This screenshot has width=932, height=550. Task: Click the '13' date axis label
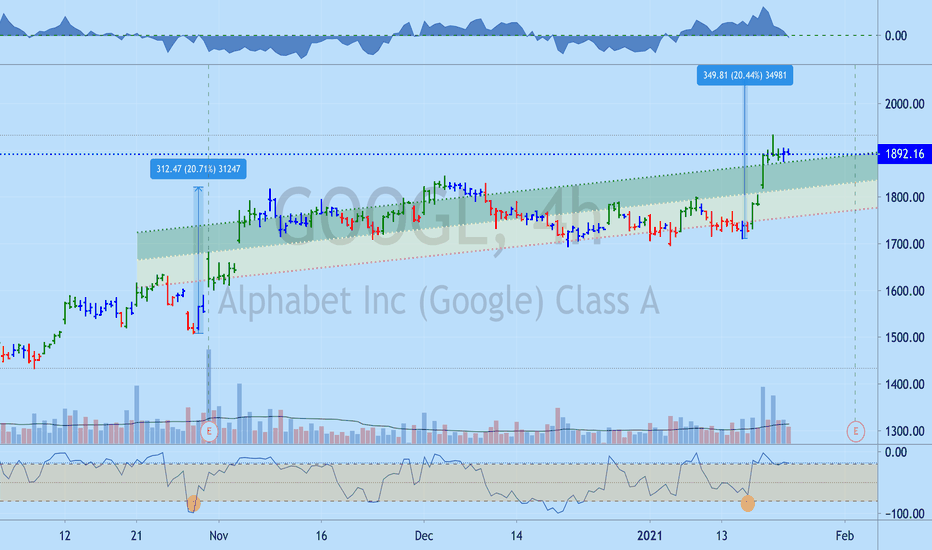tap(722, 536)
